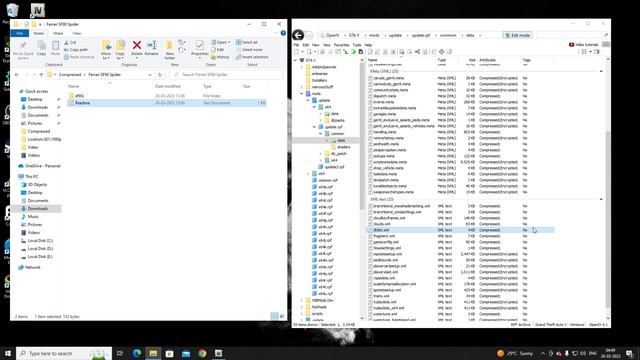640x360 pixels.
Task: Open the Help menu in OpenIV
Action: point(368,45)
